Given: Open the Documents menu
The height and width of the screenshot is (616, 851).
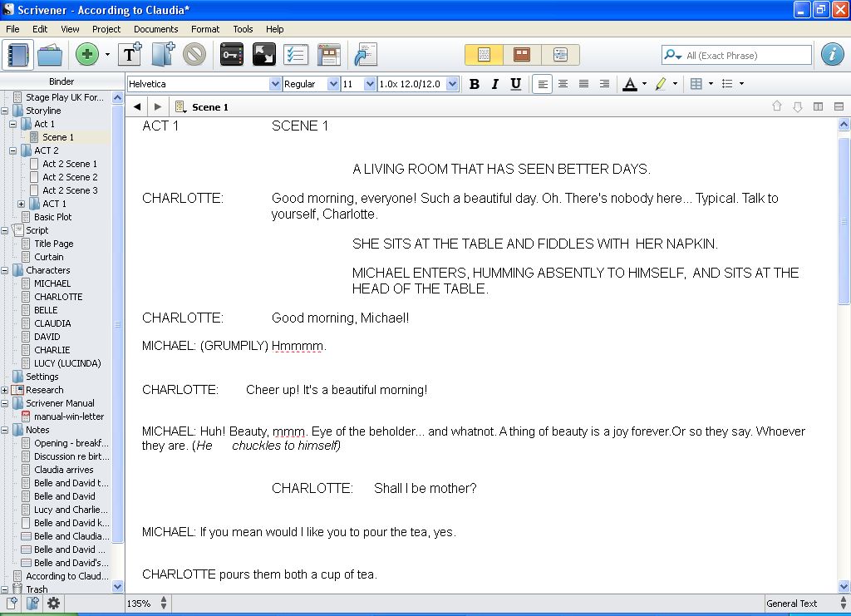Looking at the screenshot, I should point(156,29).
